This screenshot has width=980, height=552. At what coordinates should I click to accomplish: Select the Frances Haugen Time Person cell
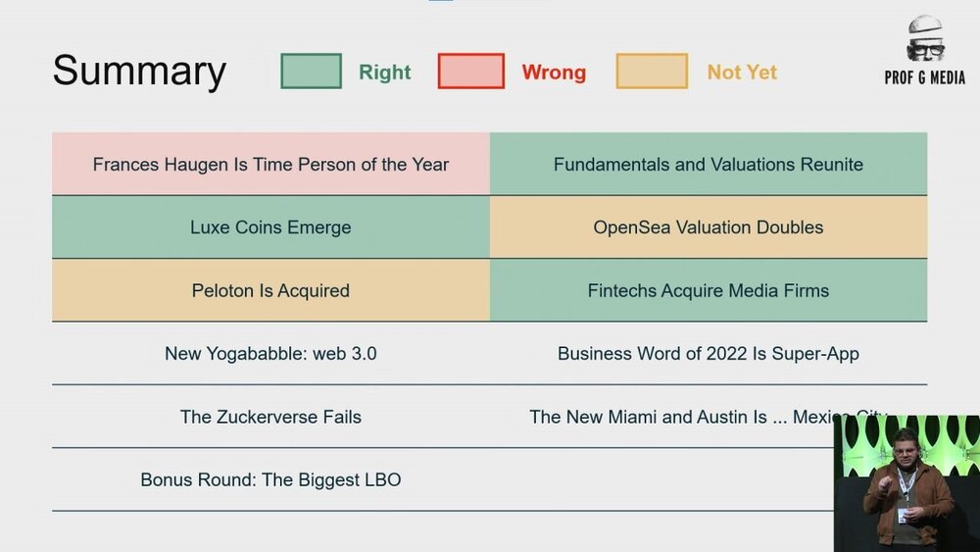coord(270,165)
